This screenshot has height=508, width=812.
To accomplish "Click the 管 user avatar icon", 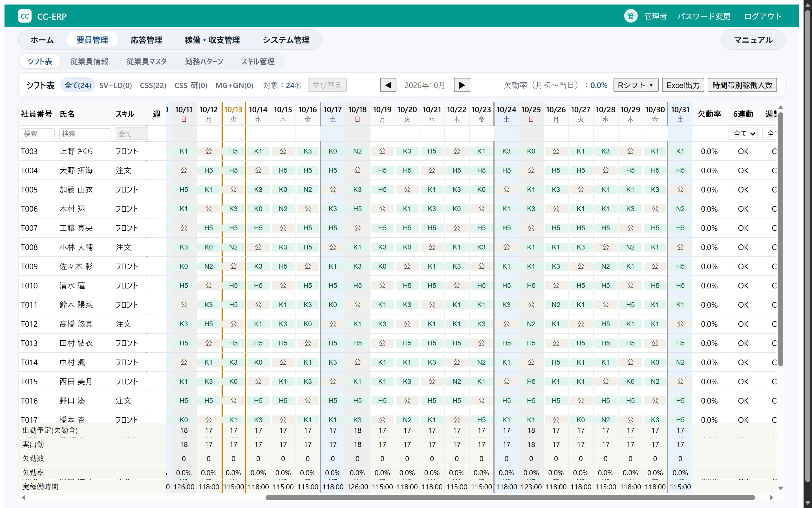I will click(x=630, y=16).
